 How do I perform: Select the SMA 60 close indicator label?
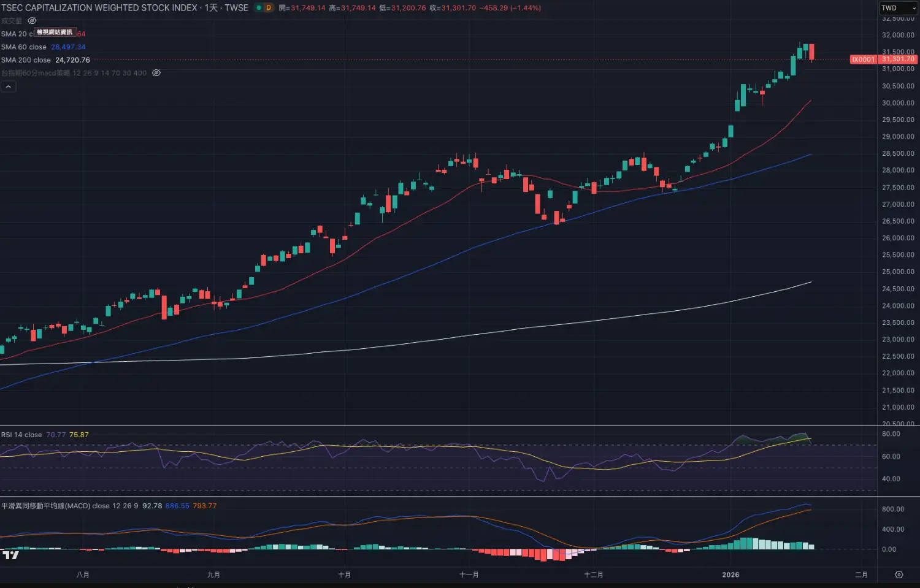tap(24, 47)
